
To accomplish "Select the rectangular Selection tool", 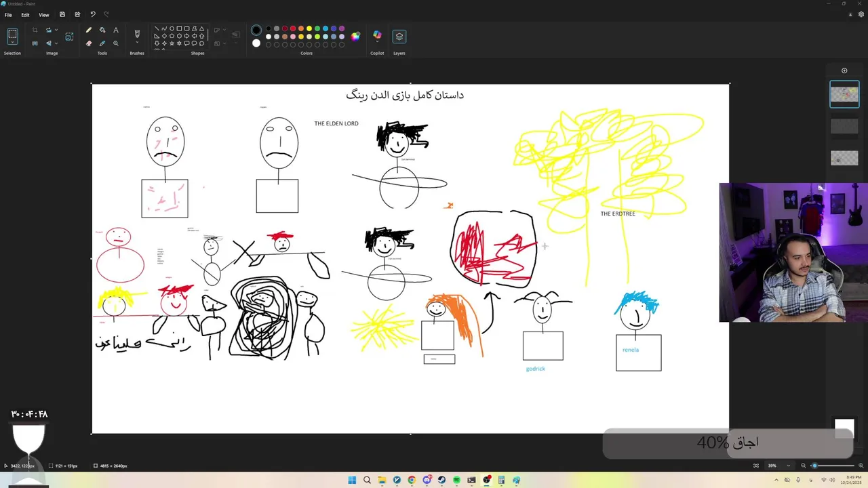I will pyautogui.click(x=12, y=34).
